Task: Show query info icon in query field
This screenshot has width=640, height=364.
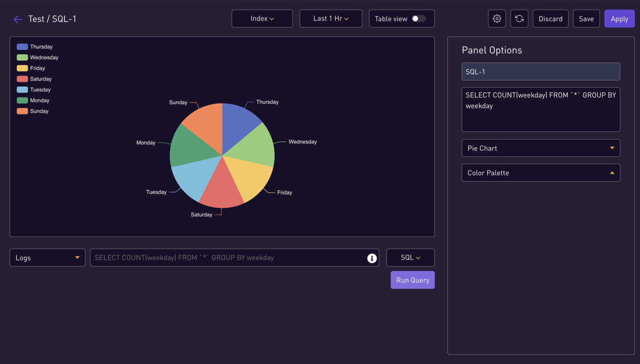Action: pyautogui.click(x=372, y=258)
